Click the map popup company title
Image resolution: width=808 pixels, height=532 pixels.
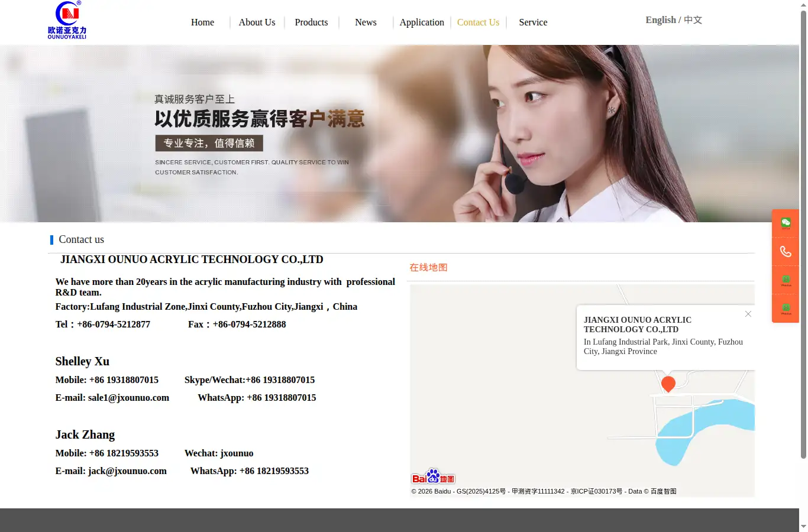[638, 325]
